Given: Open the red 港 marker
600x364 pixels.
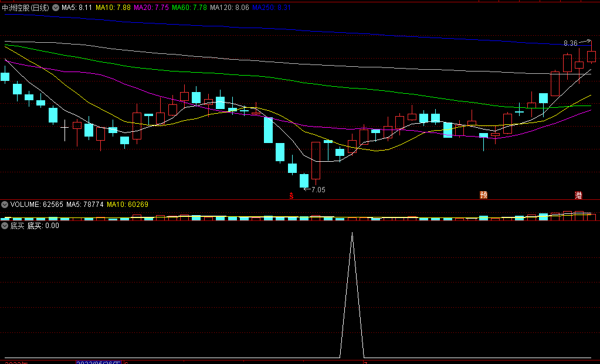Looking at the screenshot, I should 578,195.
